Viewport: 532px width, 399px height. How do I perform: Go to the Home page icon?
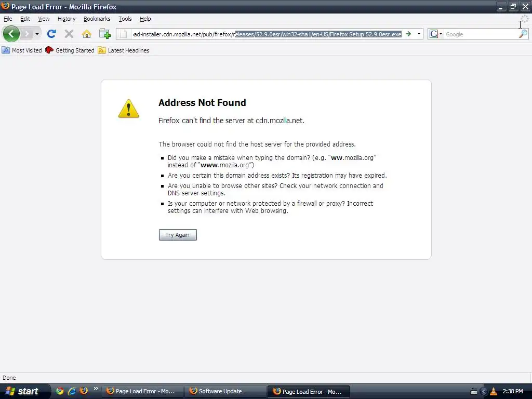click(87, 34)
